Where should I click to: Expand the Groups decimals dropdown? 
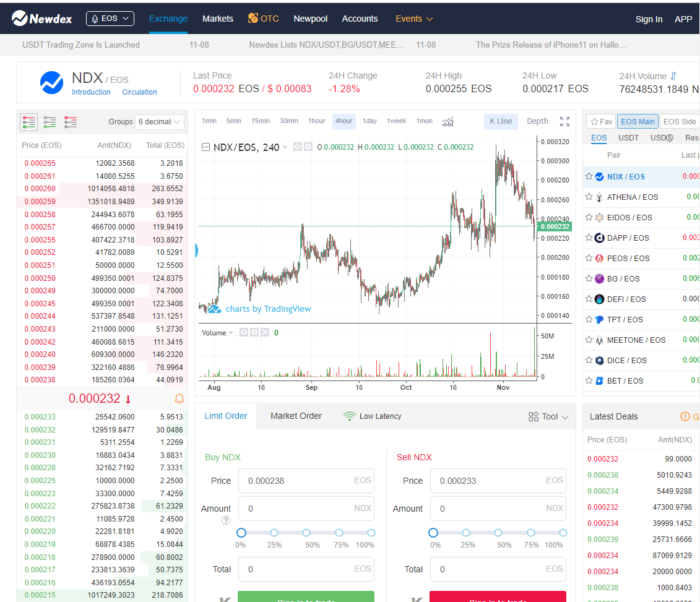[x=160, y=122]
